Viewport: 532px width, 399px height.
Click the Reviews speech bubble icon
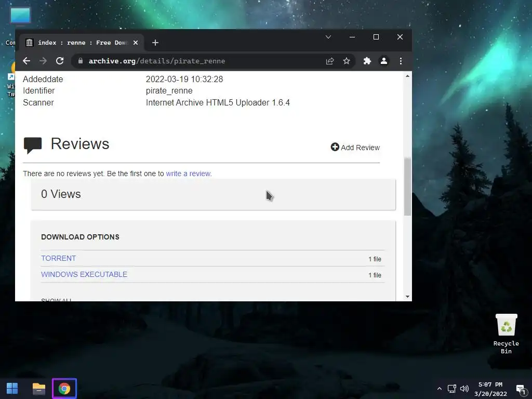coord(33,145)
